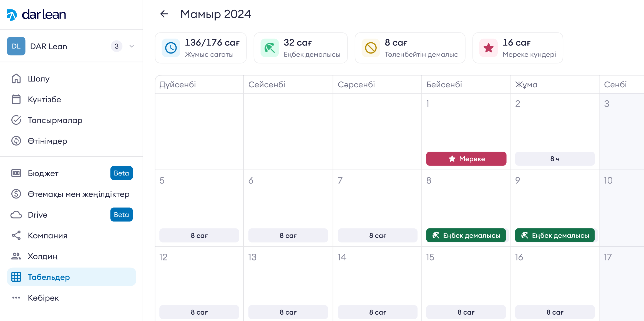Select the 8 сағ entry on May 5

click(199, 235)
